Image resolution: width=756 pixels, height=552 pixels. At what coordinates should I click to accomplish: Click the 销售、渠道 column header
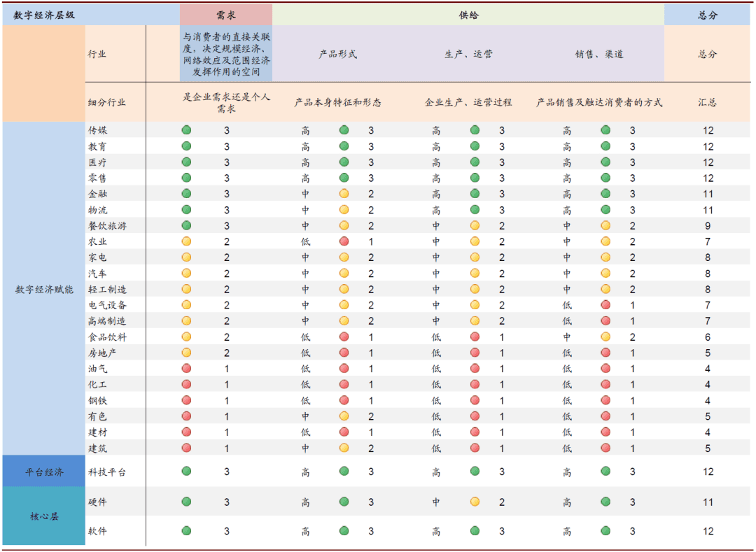tap(599, 54)
